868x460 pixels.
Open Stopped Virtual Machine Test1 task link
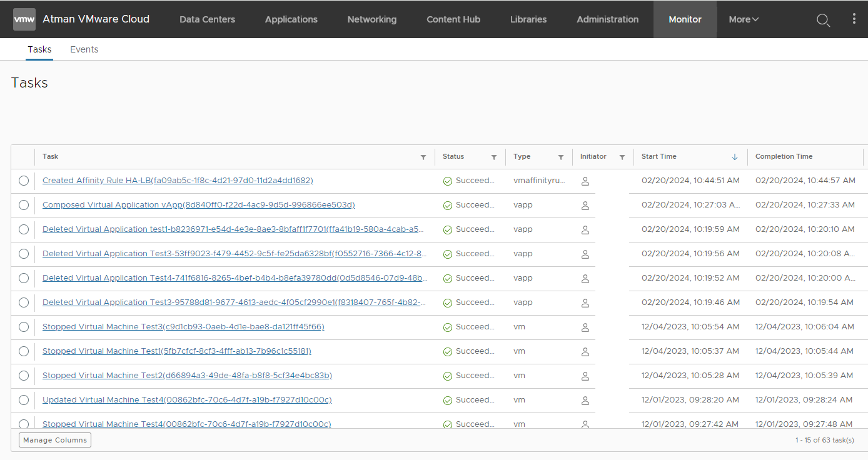(x=176, y=351)
